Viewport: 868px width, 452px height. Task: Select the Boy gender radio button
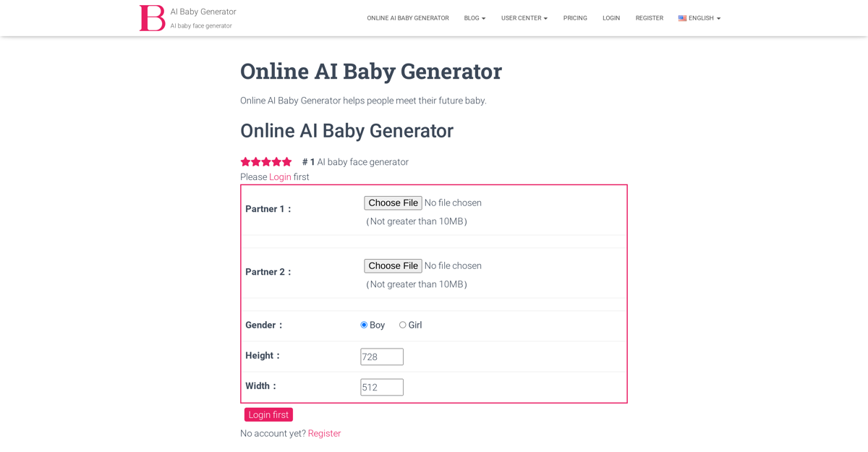click(x=364, y=325)
